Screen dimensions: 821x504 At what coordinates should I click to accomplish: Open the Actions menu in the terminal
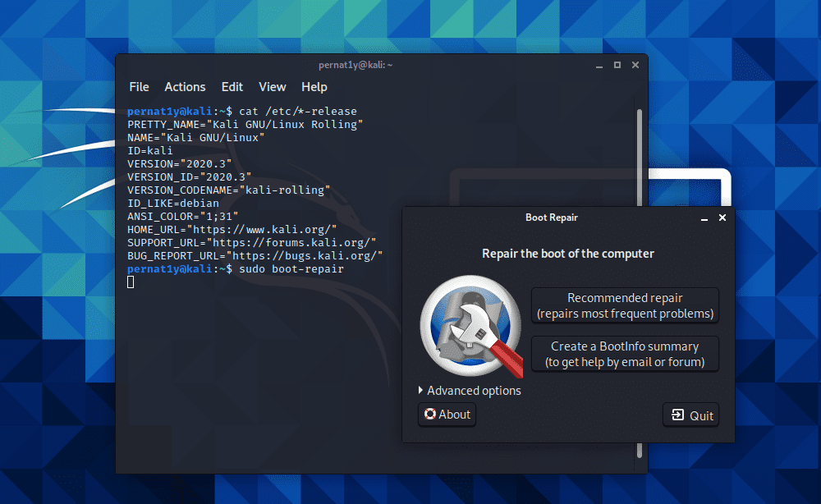tap(185, 87)
